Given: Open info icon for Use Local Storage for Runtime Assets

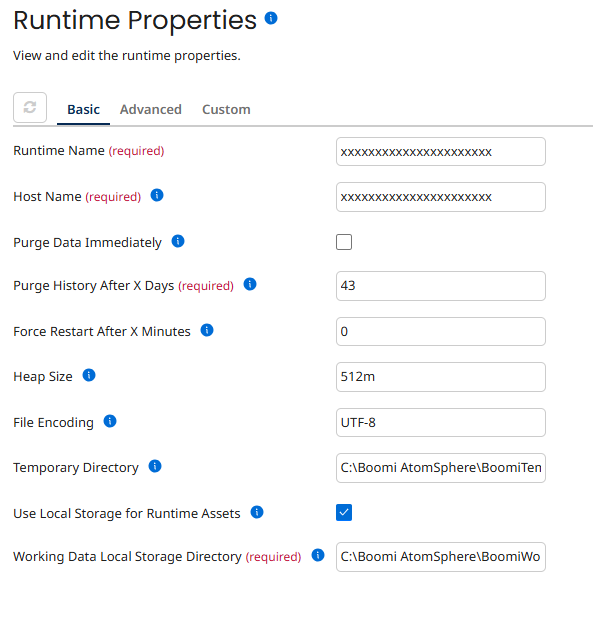Looking at the screenshot, I should 257,512.
